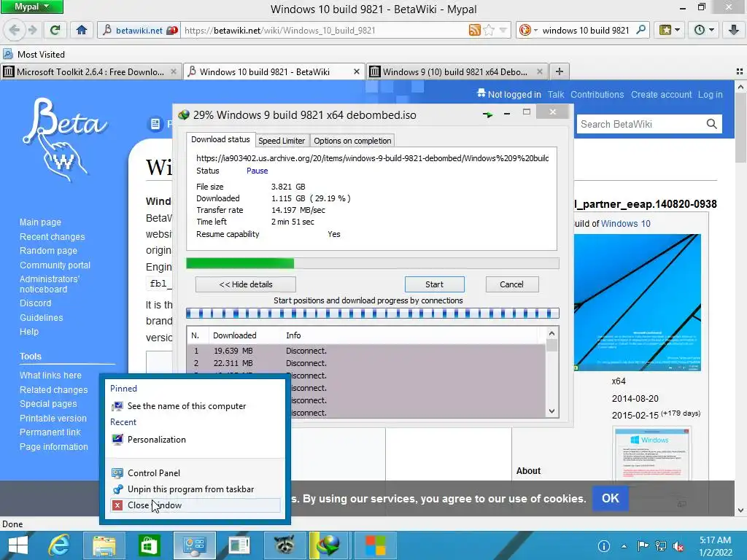
Task: Select Personalization in the jump list
Action: pyautogui.click(x=196, y=440)
